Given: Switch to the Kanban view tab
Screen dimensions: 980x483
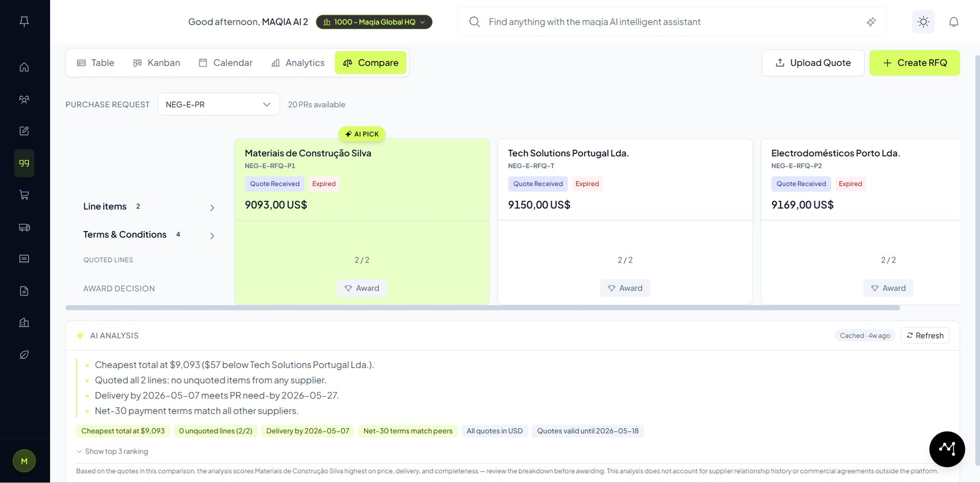Looking at the screenshot, I should [x=156, y=62].
